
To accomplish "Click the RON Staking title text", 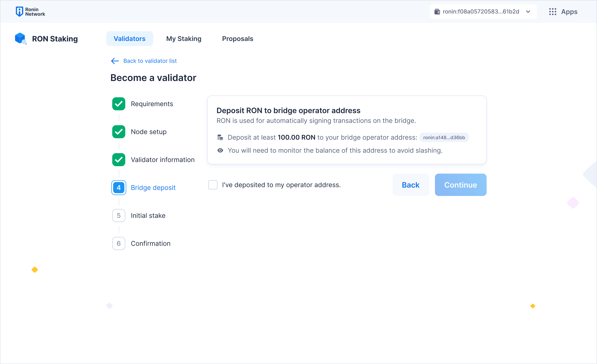I will [x=55, y=39].
